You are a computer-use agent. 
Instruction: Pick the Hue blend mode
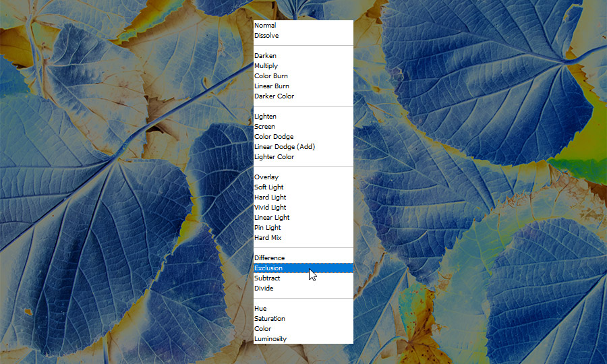pyautogui.click(x=303, y=308)
